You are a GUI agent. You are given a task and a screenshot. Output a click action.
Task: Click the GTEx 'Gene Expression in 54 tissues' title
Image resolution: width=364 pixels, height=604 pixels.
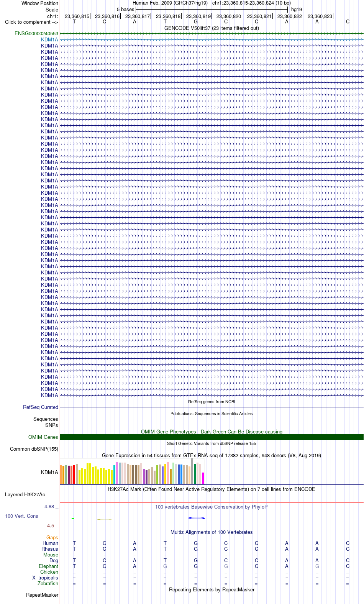click(212, 456)
